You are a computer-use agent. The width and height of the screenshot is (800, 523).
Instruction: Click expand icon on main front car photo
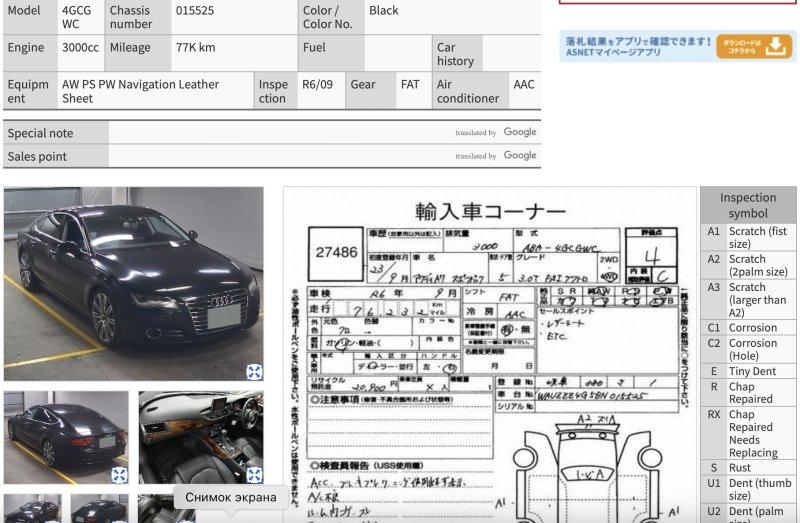coord(254,372)
